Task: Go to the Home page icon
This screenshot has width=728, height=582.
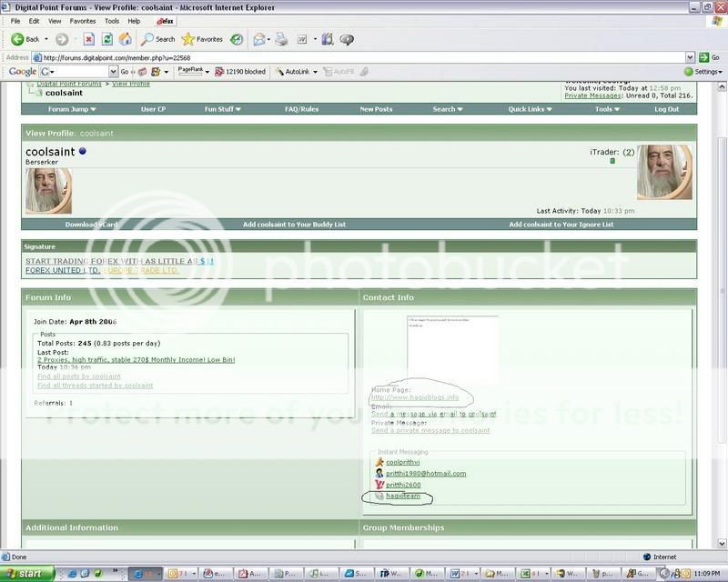Action: coord(125,39)
